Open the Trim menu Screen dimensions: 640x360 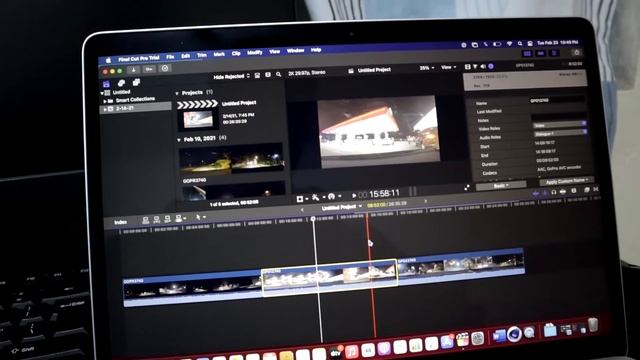[202, 55]
